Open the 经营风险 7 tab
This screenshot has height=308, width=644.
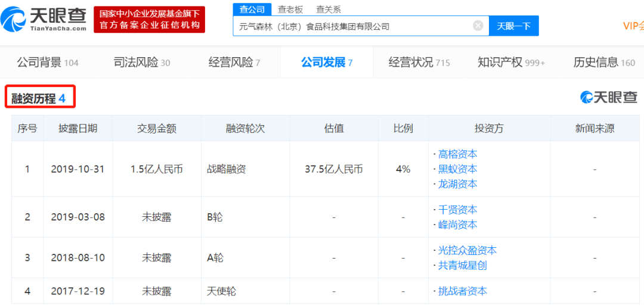[234, 63]
